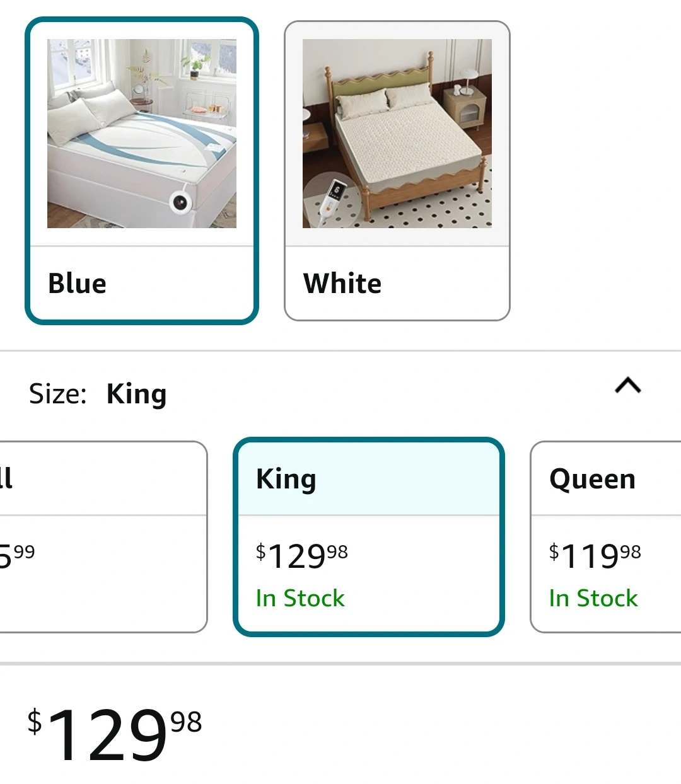
Task: Choose the Queen size option
Action: coord(605,536)
